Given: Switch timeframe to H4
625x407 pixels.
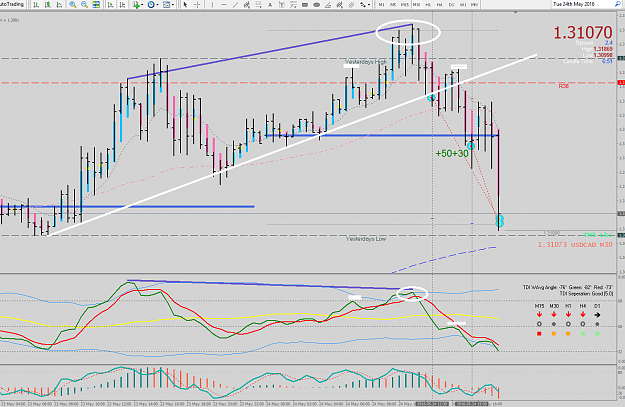Looking at the screenshot, I should pos(440,5).
